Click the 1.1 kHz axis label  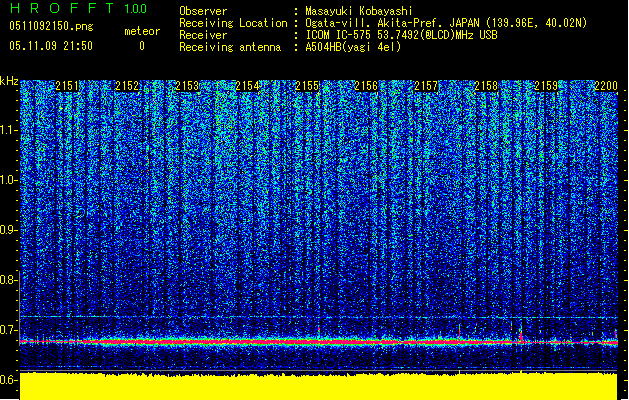coord(8,130)
